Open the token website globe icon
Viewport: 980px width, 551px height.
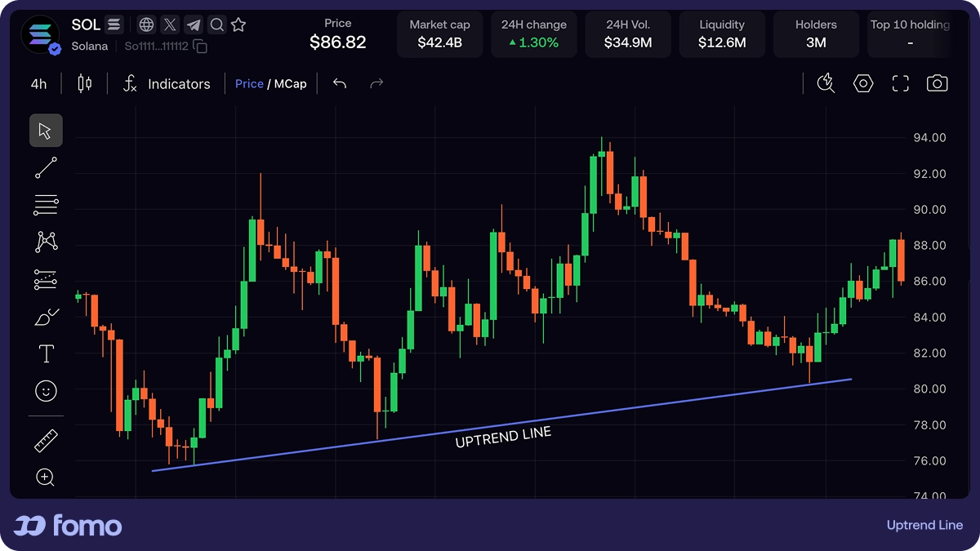(x=146, y=24)
